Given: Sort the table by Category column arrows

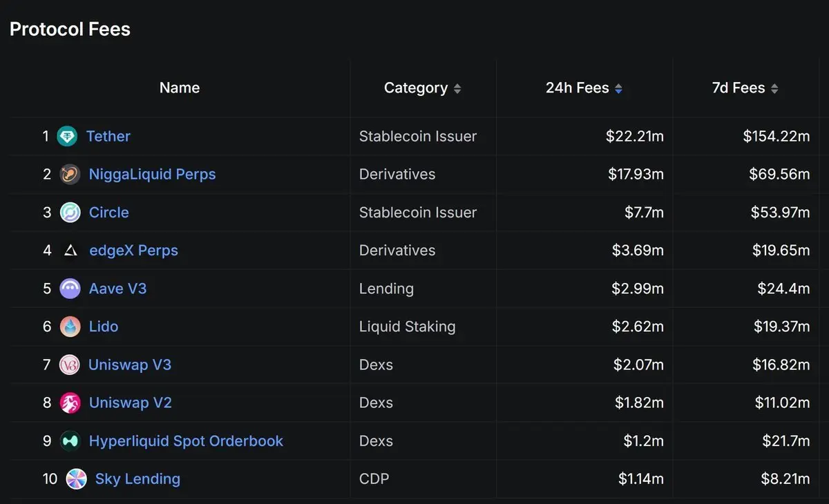Looking at the screenshot, I should pos(457,88).
